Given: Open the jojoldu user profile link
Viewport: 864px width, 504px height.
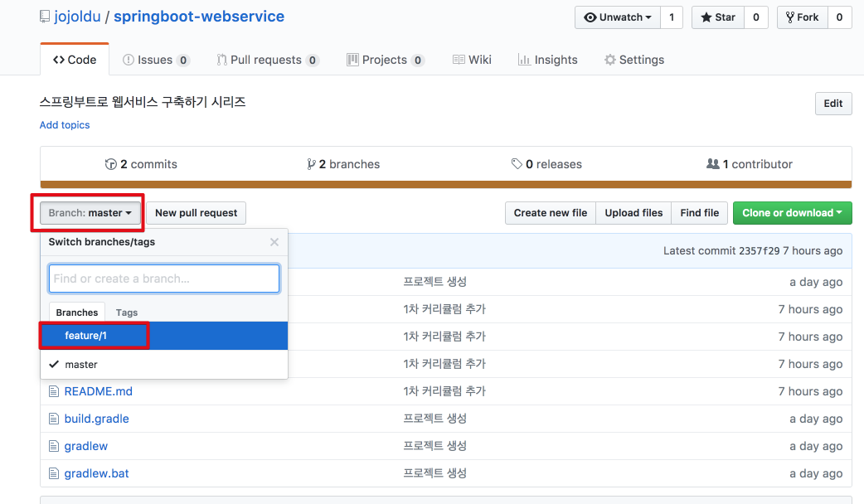Looking at the screenshot, I should pos(77,17).
